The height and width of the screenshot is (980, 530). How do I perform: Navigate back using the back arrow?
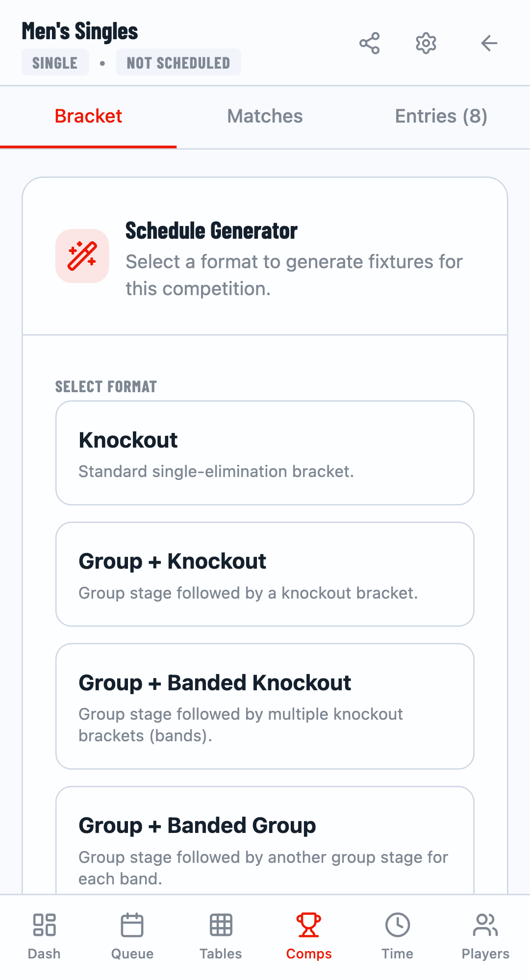point(489,44)
